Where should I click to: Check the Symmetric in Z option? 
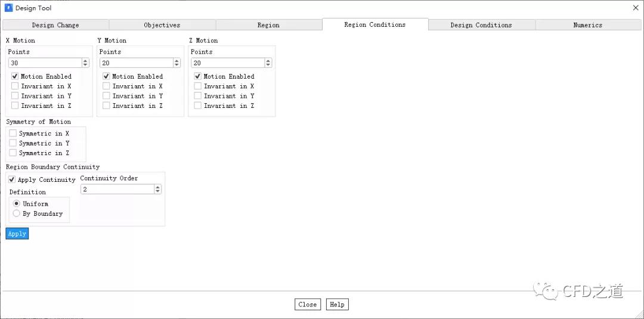coord(13,153)
